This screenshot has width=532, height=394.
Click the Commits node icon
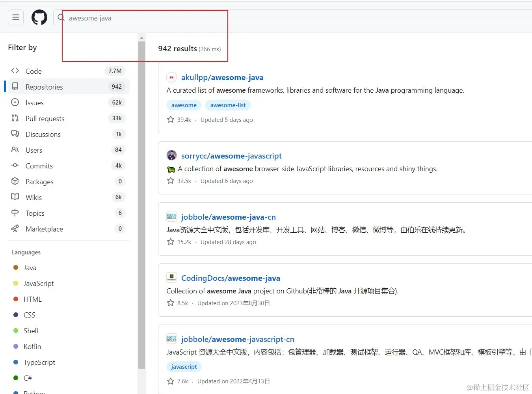15,165
